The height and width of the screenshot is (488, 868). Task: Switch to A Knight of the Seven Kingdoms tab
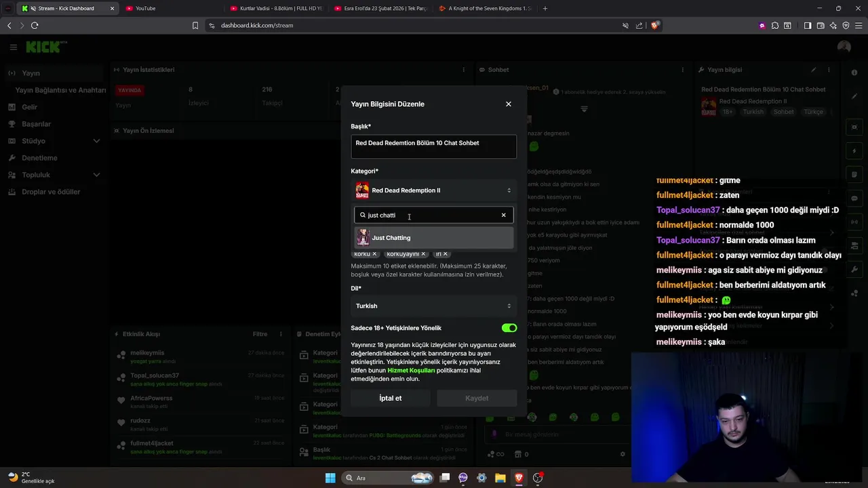(x=485, y=8)
